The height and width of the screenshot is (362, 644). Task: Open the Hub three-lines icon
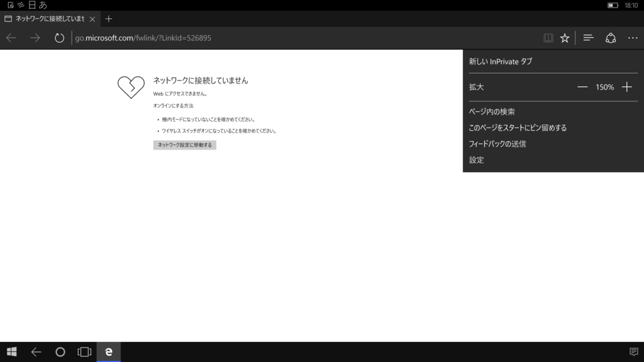(x=588, y=38)
